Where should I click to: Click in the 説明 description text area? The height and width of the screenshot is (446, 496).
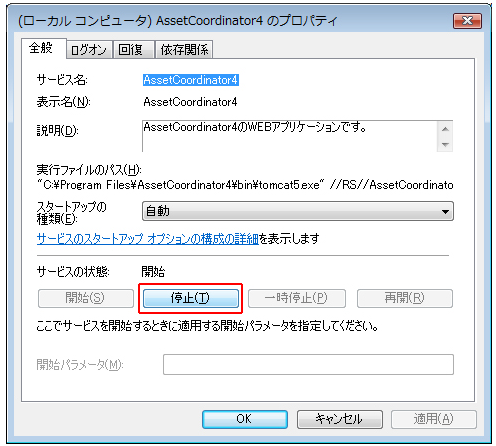click(x=289, y=136)
